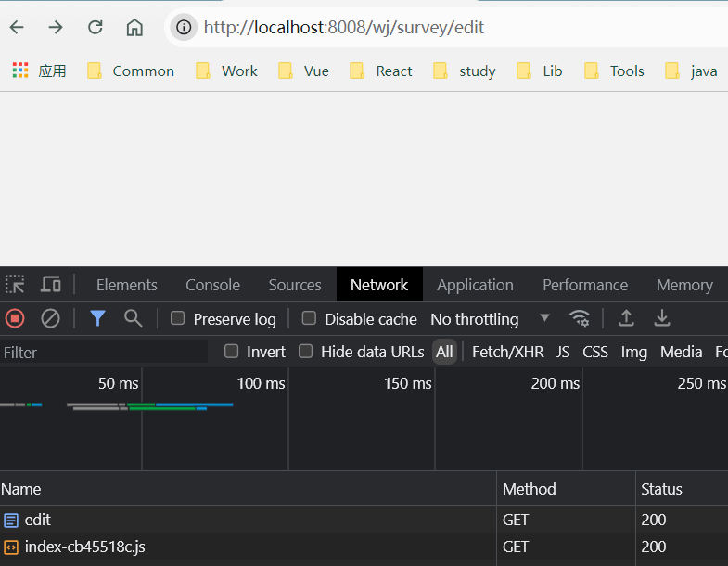Click the browser reload icon
Screen dimensions: 728x566
tap(96, 28)
